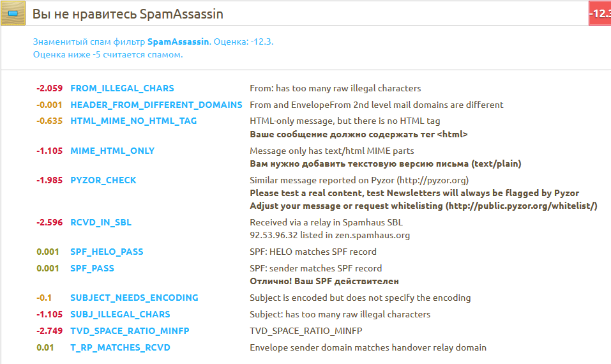Open the SUBJ_ILLEGAL_CHARS rule link
Image resolution: width=611 pixels, height=364 pixels.
coord(120,314)
